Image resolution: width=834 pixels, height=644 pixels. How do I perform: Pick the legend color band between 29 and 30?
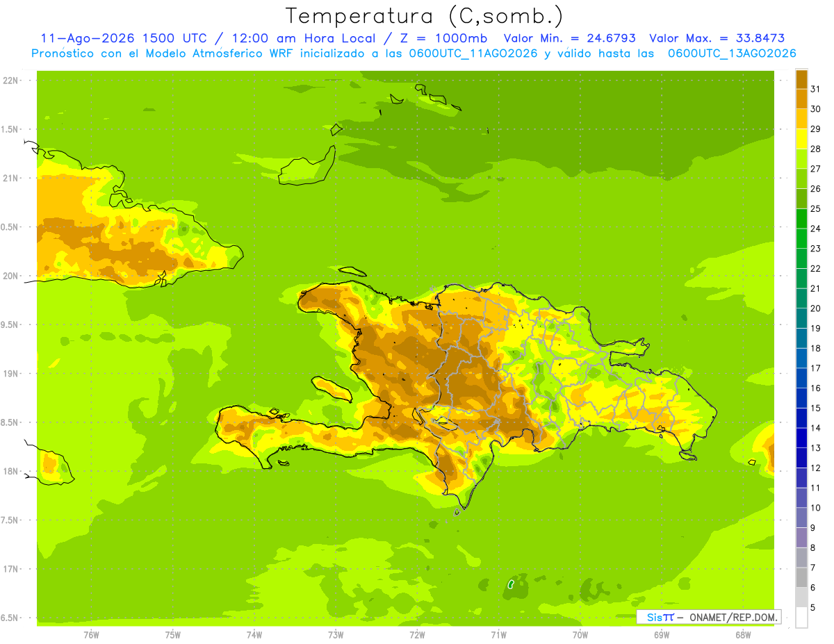[x=801, y=119]
